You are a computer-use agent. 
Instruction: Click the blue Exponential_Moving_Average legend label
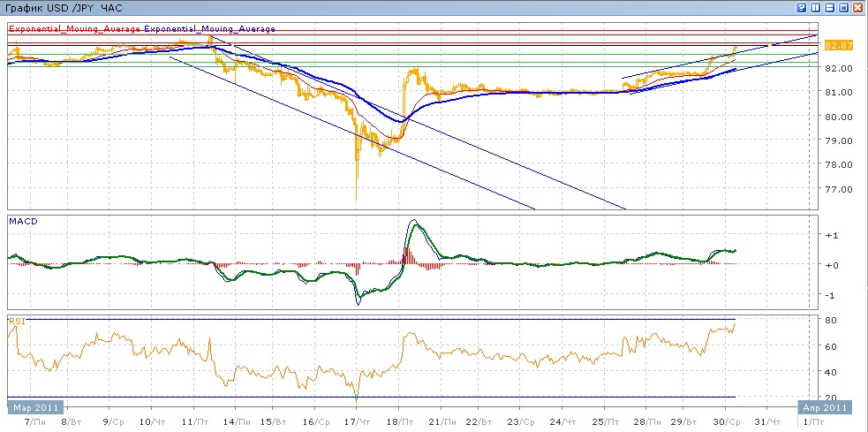(x=209, y=29)
